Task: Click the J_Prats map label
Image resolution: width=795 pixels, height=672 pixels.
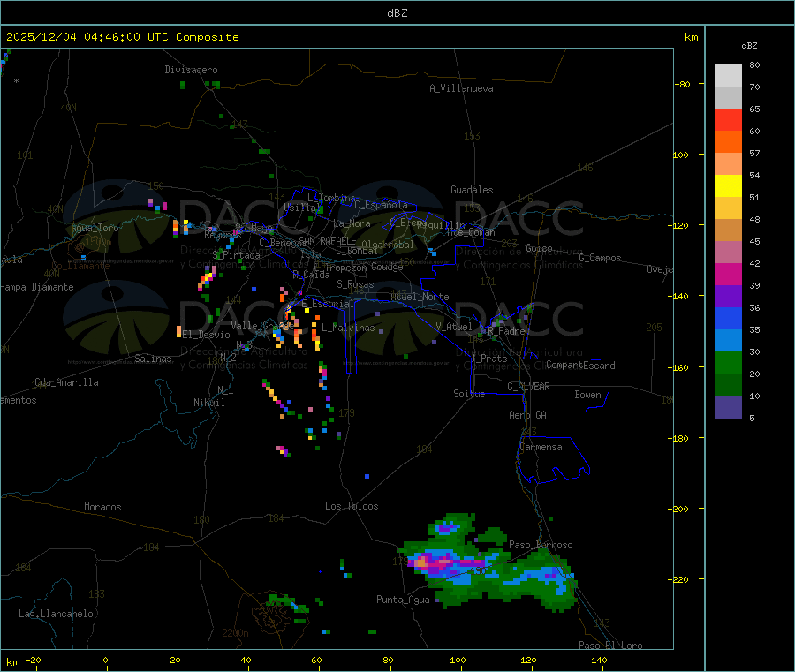Action: point(489,359)
